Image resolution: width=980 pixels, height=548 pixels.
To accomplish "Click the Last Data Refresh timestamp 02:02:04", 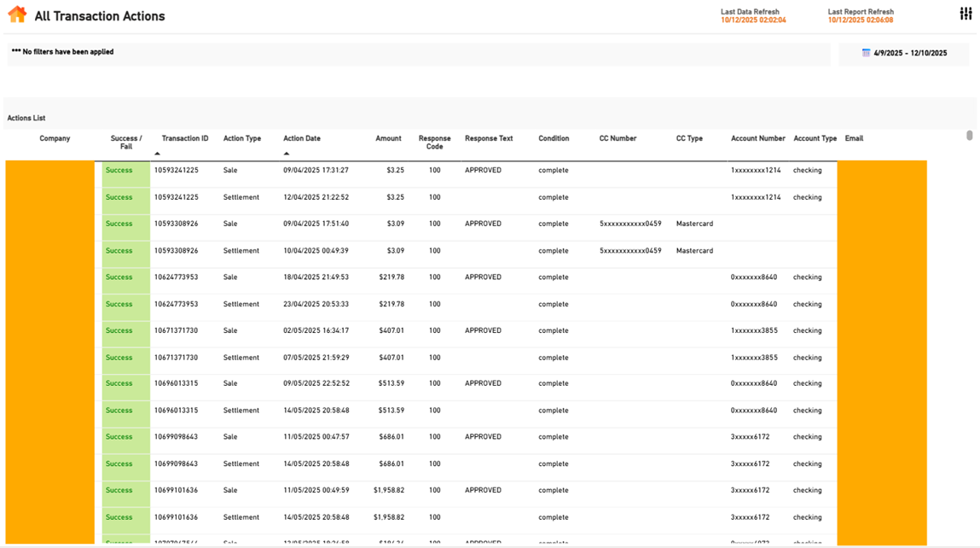I will click(753, 20).
